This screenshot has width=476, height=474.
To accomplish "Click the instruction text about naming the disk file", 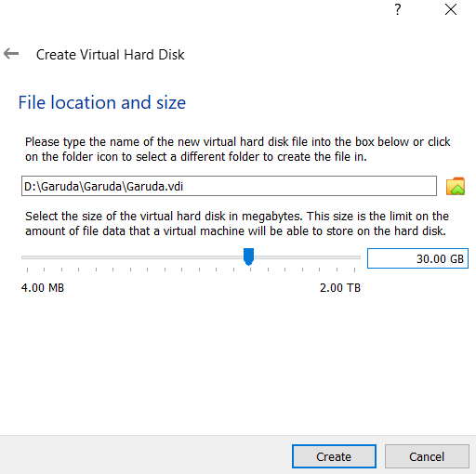I will coord(237,149).
